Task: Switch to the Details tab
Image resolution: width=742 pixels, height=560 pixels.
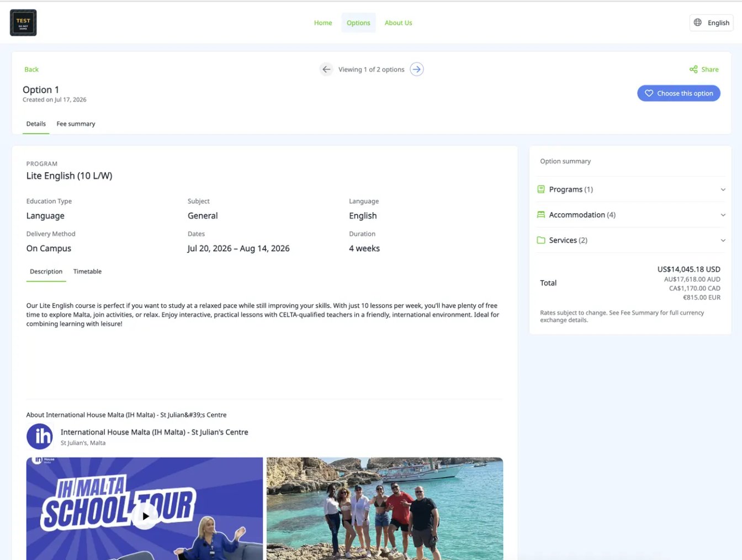Action: pyautogui.click(x=36, y=124)
